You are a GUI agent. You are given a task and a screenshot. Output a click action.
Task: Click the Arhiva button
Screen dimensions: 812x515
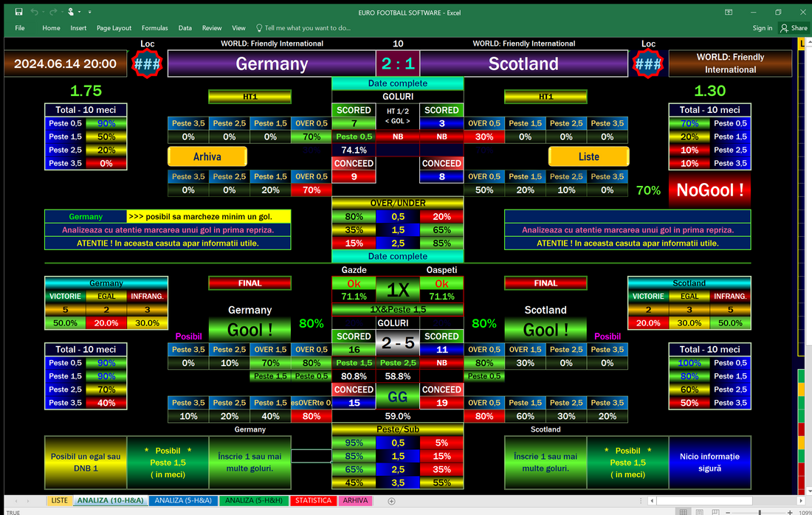point(207,156)
